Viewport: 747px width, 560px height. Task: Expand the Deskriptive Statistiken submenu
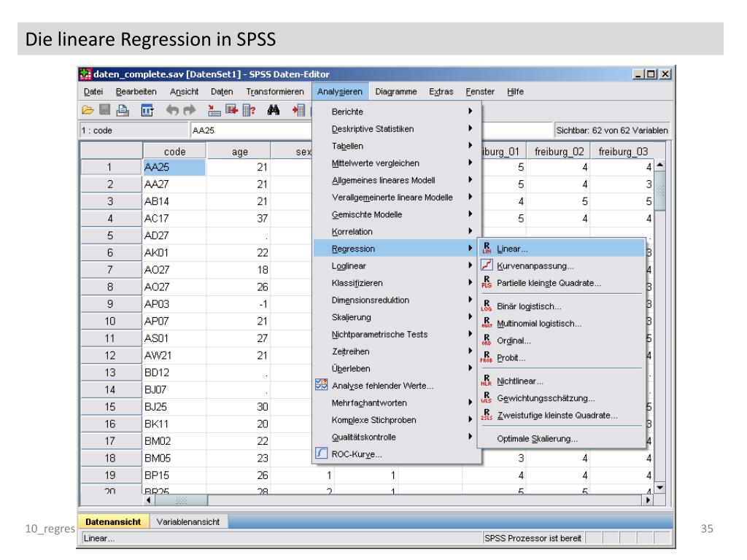396,128
